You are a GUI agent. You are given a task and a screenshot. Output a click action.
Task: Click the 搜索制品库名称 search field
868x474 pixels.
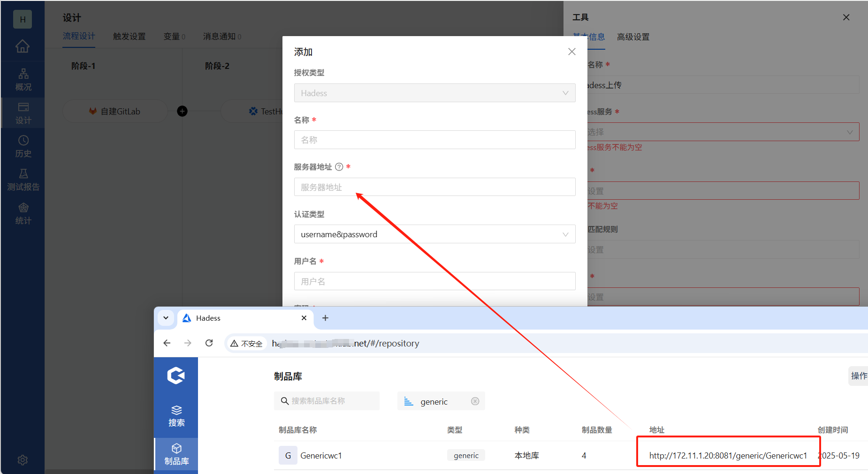(x=327, y=401)
